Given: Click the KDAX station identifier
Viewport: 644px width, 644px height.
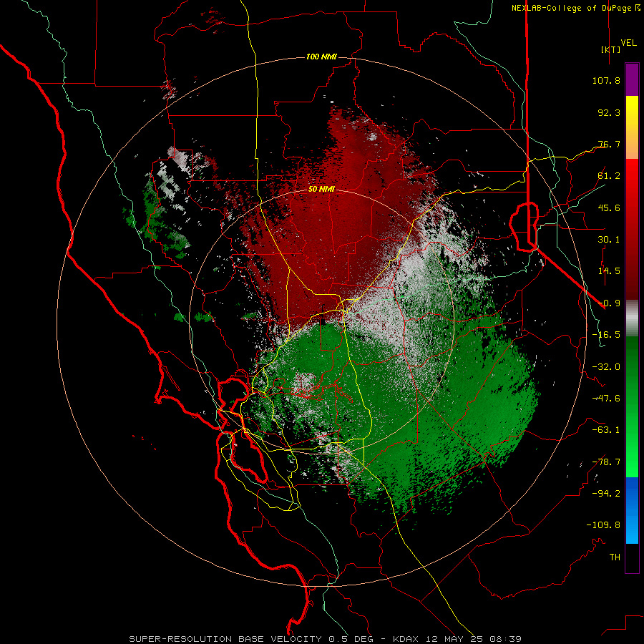Looking at the screenshot, I should point(406,639).
